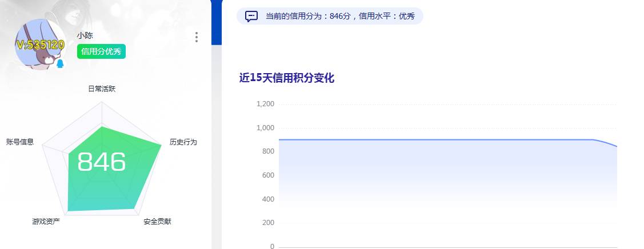
Task: Select the 安全贡献 radar label
Action: 157,222
